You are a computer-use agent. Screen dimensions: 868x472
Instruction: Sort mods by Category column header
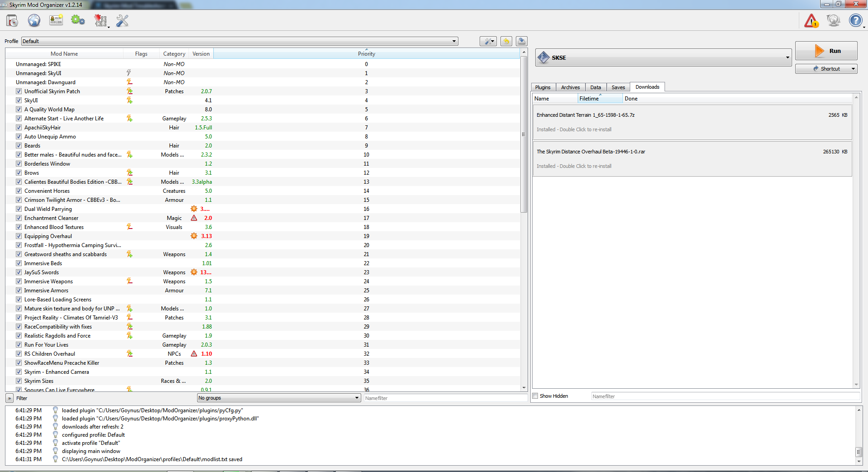tap(174, 53)
